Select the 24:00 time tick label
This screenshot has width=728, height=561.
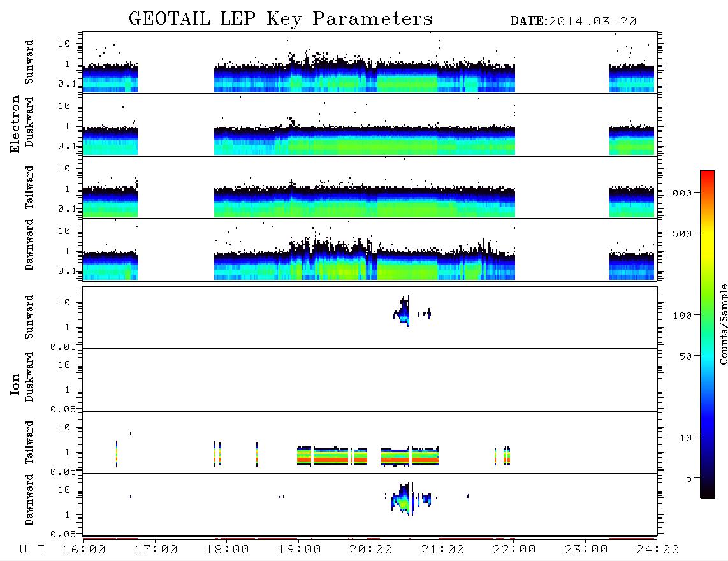click(x=658, y=550)
